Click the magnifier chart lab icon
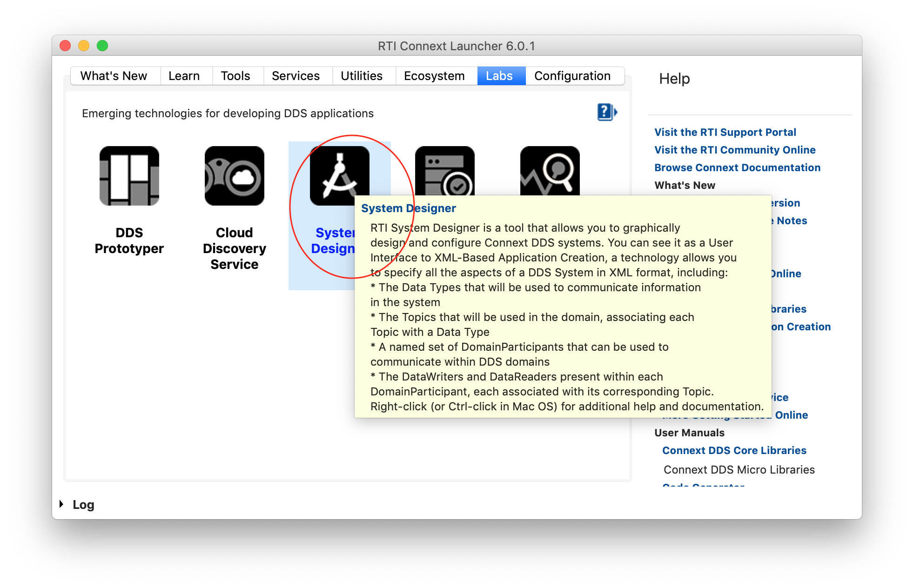Viewport: 914px width, 588px height. click(x=550, y=171)
